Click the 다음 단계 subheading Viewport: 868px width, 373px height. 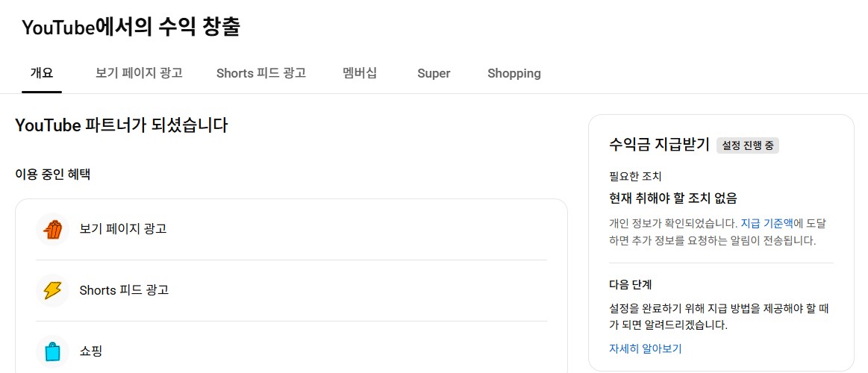631,285
